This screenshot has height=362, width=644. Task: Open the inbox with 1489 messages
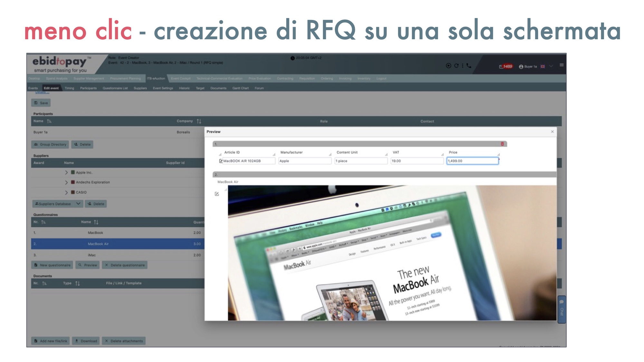tap(506, 66)
